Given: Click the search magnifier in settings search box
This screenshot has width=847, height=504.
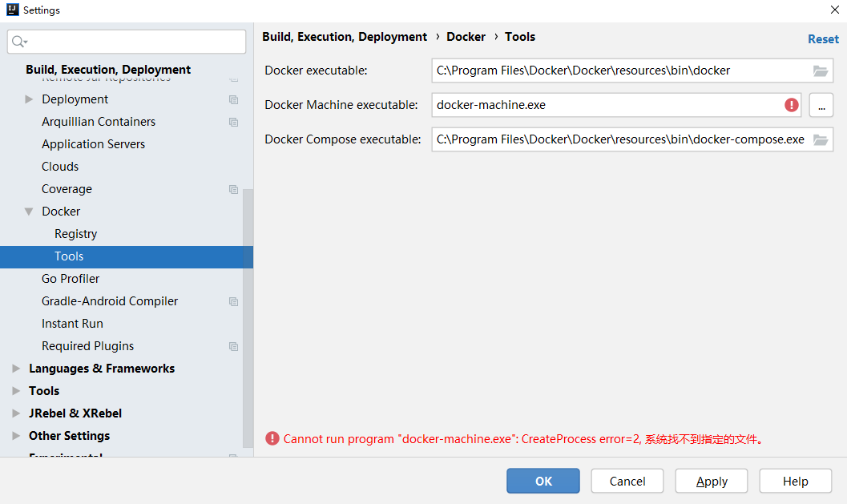Looking at the screenshot, I should [18, 41].
